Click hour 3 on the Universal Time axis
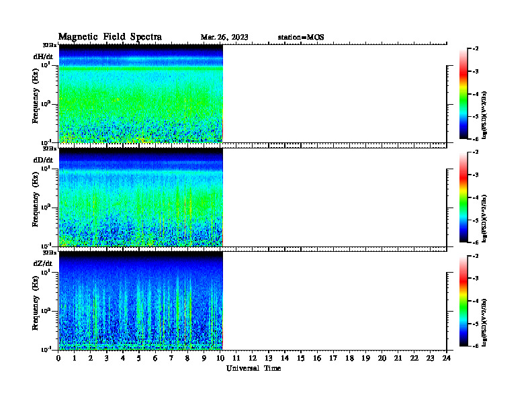Image resolution: width=532 pixels, height=411 pixels. click(x=107, y=359)
